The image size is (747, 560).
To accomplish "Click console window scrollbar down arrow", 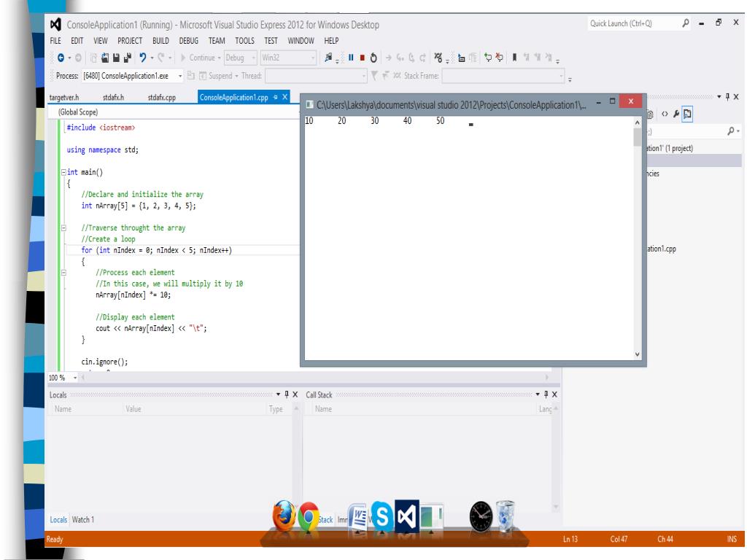I will (638, 354).
